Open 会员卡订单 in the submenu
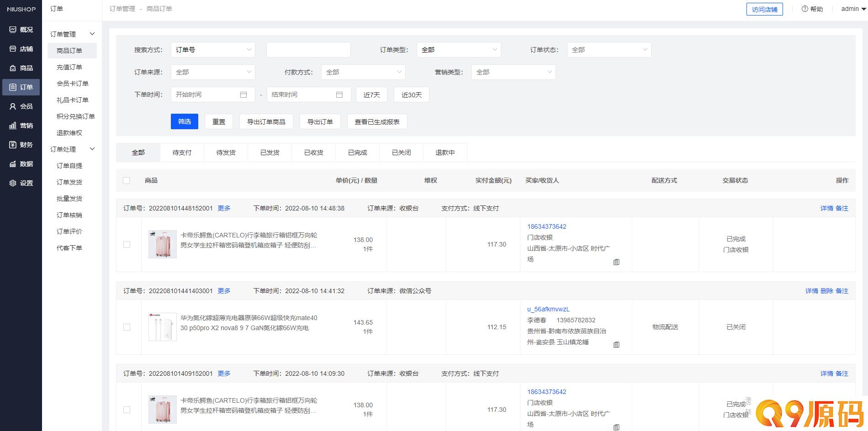This screenshot has width=868, height=431. pyautogui.click(x=73, y=84)
